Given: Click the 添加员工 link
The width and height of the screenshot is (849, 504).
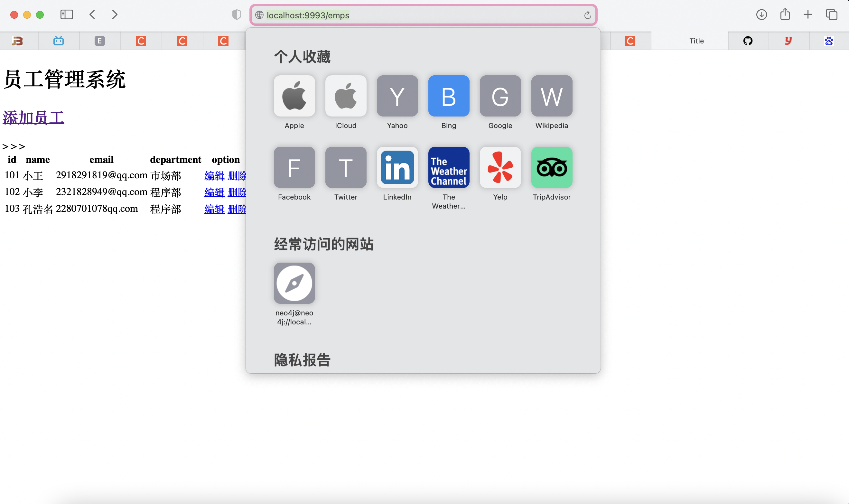Looking at the screenshot, I should click(33, 118).
